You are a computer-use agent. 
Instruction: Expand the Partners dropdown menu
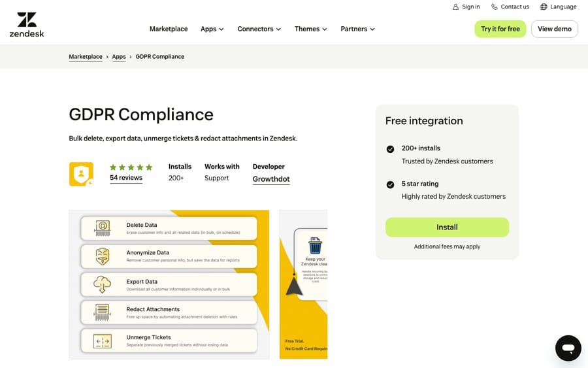pyautogui.click(x=358, y=29)
